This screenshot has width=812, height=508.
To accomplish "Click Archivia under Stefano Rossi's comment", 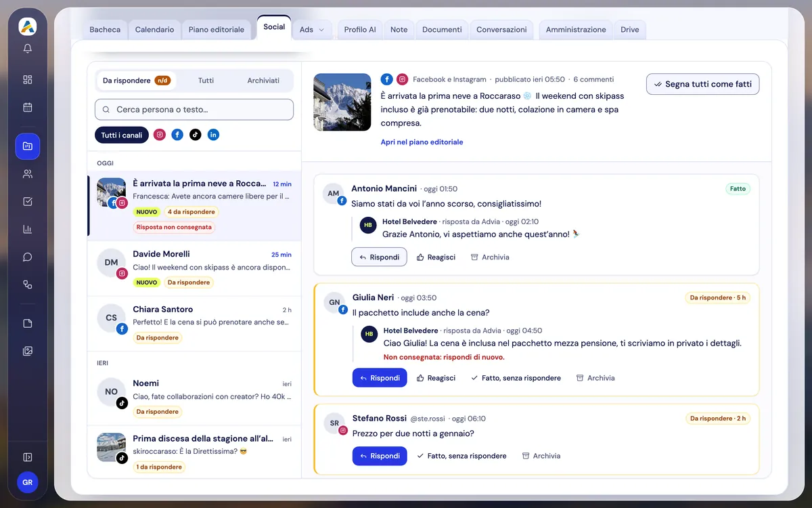I will (x=541, y=456).
